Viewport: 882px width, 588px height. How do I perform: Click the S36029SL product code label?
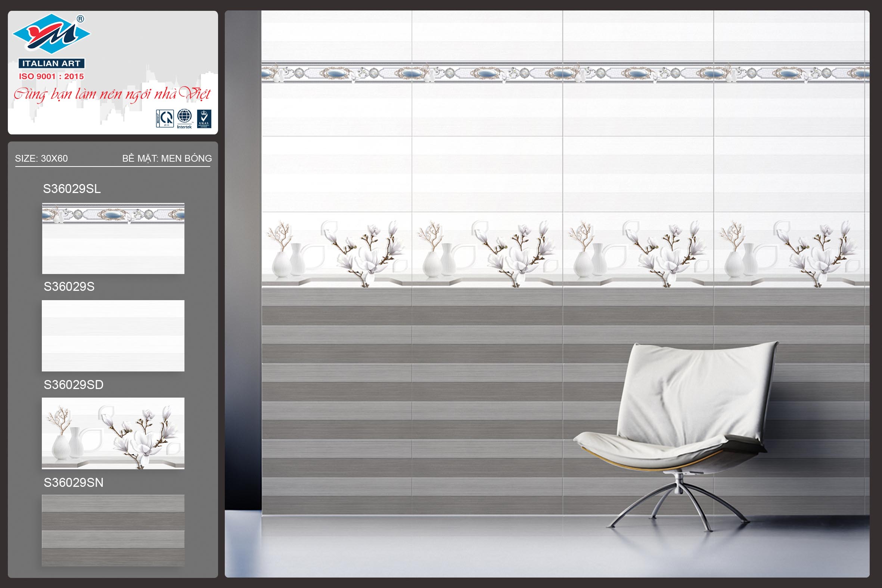(x=72, y=189)
